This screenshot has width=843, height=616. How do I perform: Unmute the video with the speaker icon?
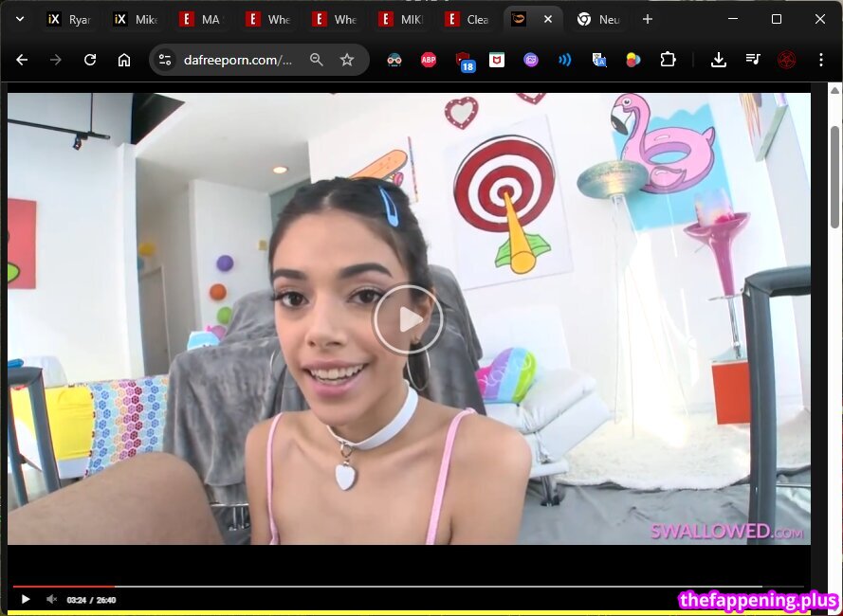[x=52, y=599]
